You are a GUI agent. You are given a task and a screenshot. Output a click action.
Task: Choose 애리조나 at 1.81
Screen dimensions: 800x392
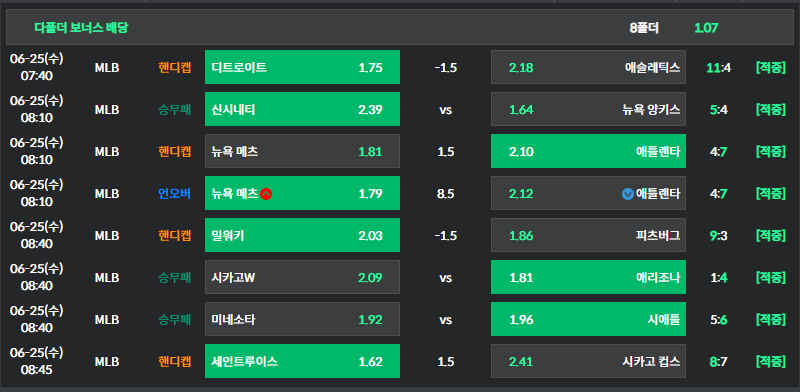(x=588, y=277)
